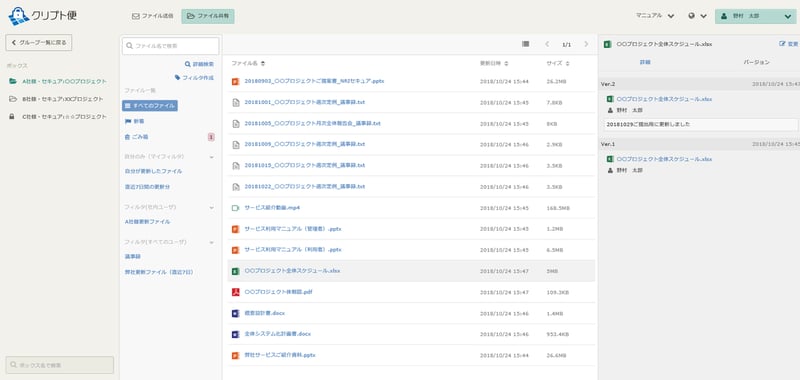
Task: Click the ボックス名で検索 search field
Action: coord(60,365)
